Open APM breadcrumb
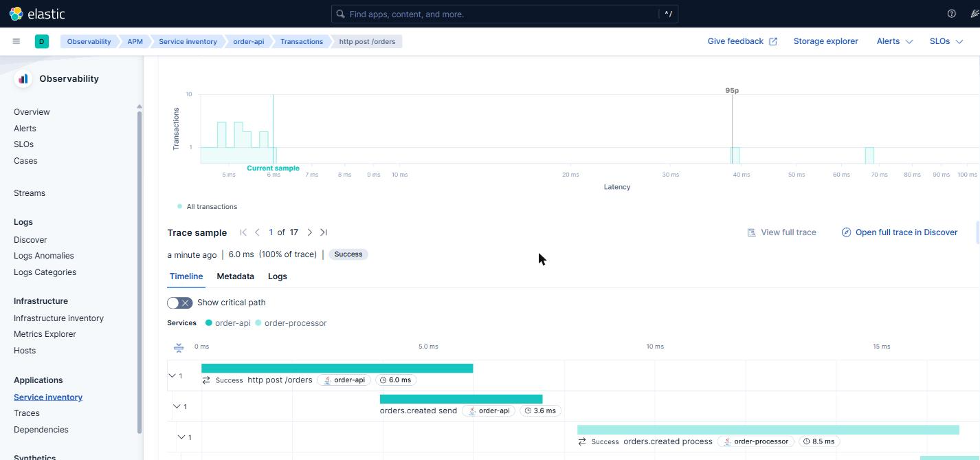Viewport: 980px width, 460px height. tap(135, 41)
